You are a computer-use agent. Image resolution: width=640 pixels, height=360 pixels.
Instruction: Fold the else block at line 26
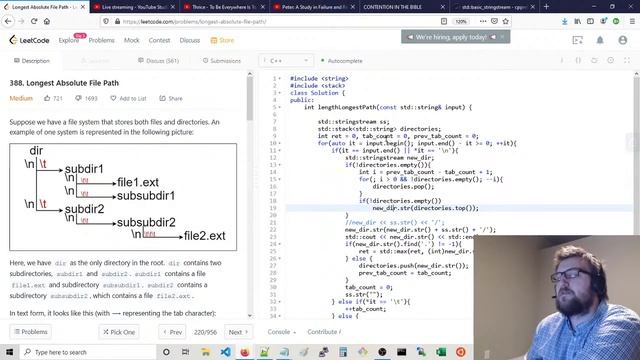[280, 258]
